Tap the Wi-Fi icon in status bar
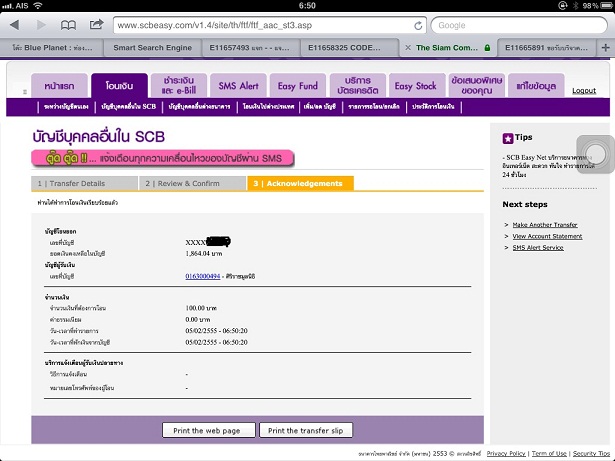 (38, 5)
